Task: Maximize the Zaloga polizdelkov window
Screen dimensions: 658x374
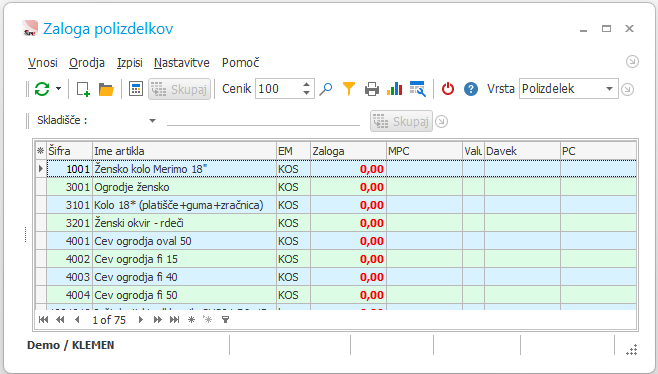Action: point(606,29)
